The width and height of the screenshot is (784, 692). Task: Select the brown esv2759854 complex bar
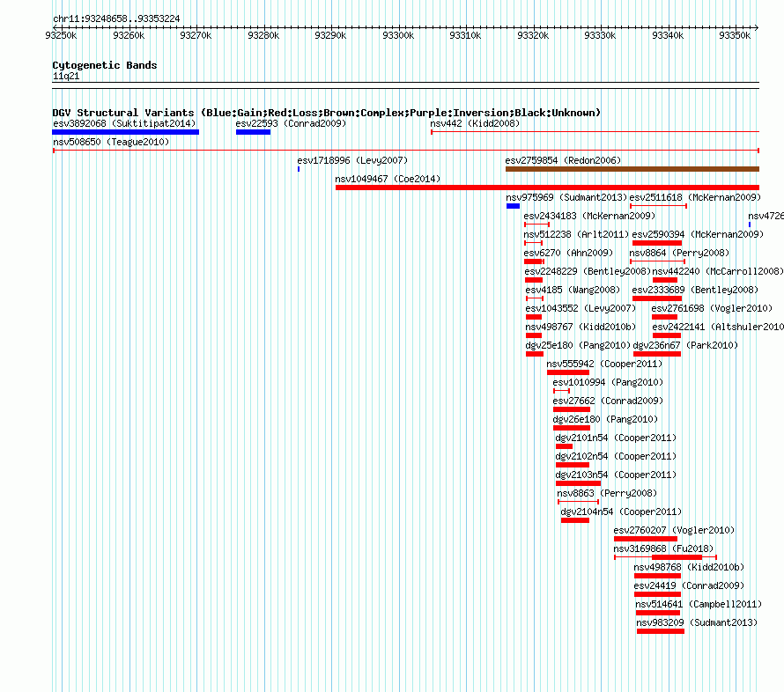click(x=632, y=169)
